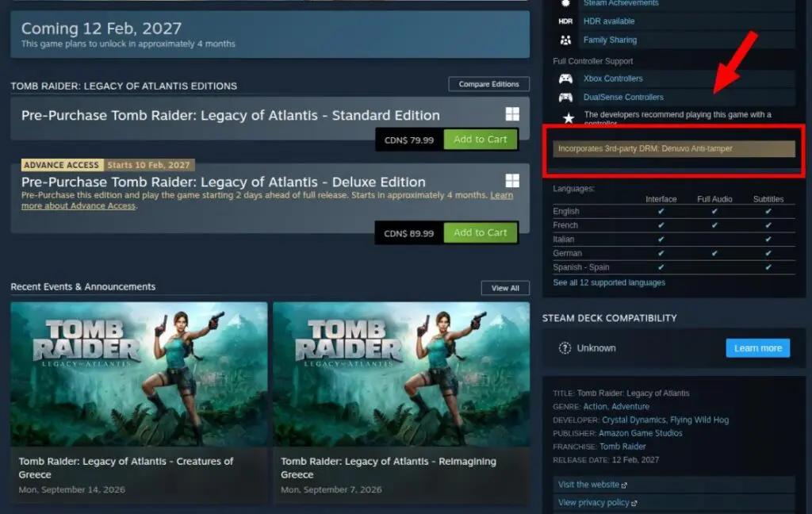The height and width of the screenshot is (514, 812).
Task: Open the Adventure genre link
Action: [x=630, y=407]
